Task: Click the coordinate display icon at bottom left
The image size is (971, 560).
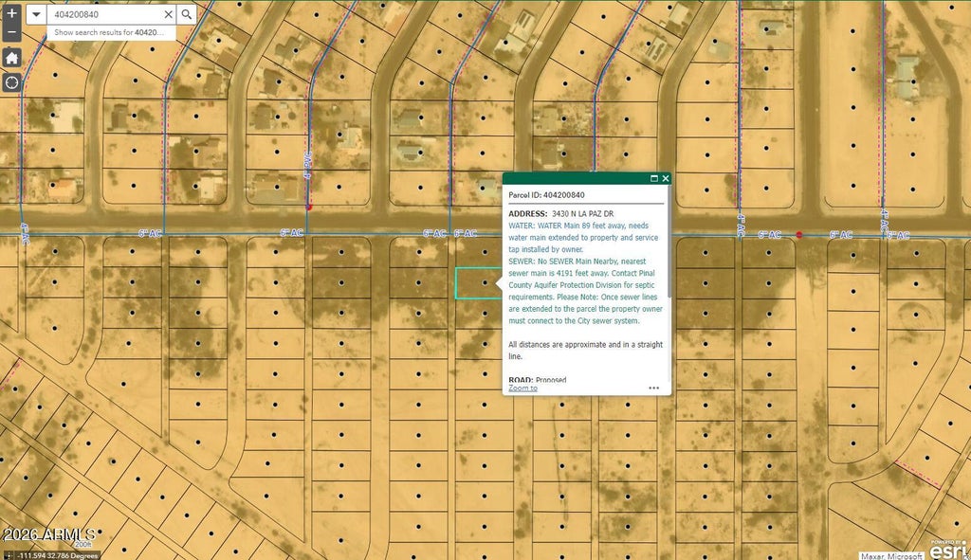Action: (x=8, y=555)
